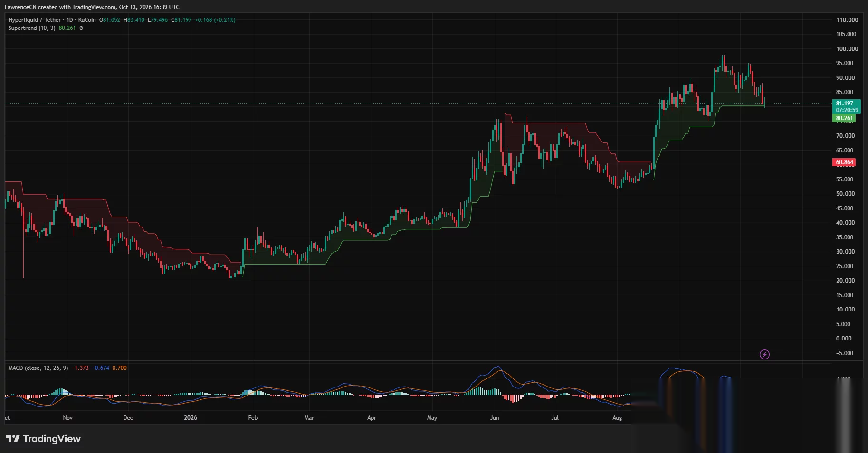This screenshot has height=453, width=868.
Task: Click the 2026 label on time axis
Action: 191,418
